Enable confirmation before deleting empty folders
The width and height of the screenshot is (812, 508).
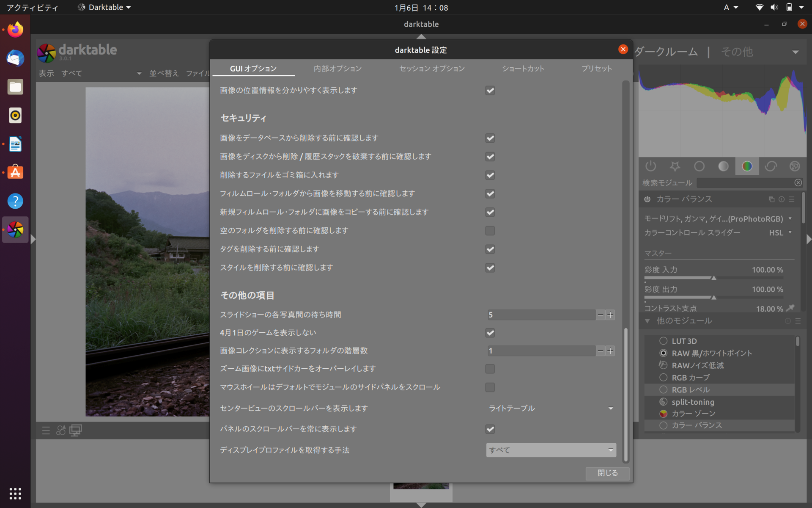click(x=490, y=231)
